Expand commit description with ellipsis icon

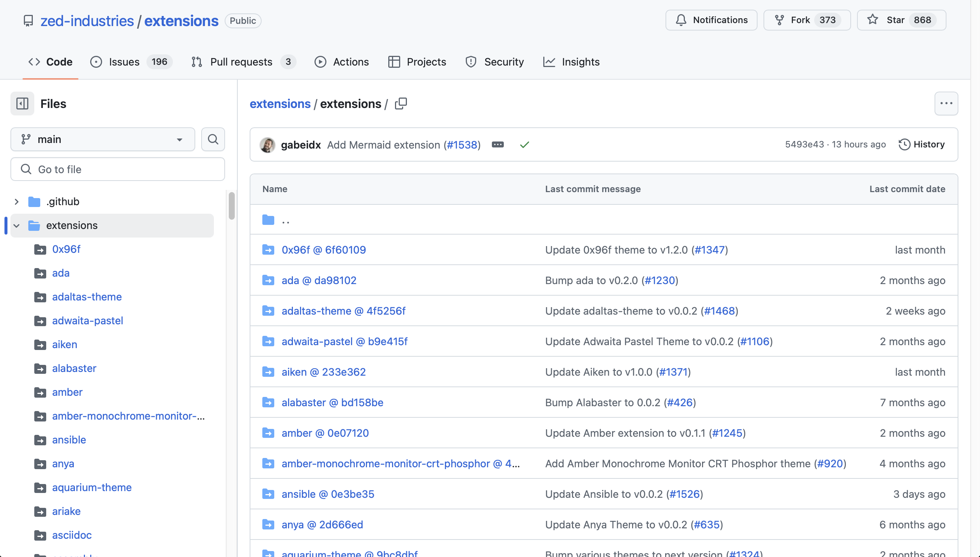(x=498, y=144)
